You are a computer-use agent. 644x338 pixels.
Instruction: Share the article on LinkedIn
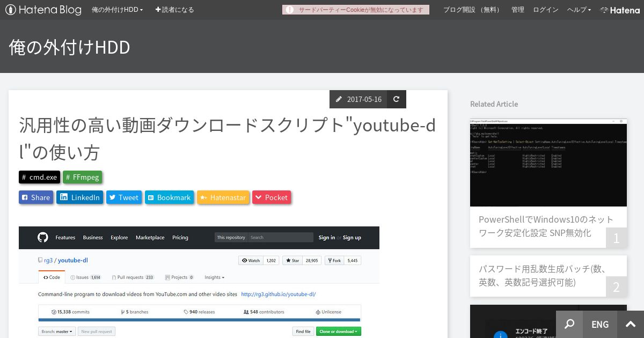click(79, 197)
